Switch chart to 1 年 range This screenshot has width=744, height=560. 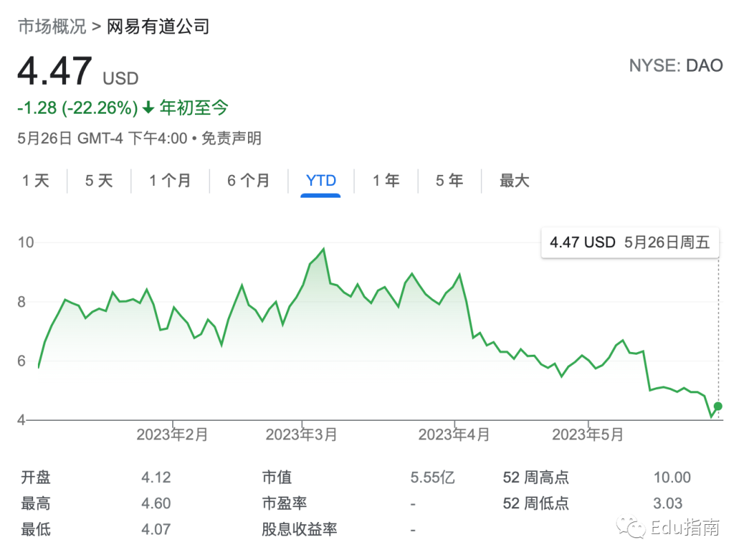click(x=386, y=181)
